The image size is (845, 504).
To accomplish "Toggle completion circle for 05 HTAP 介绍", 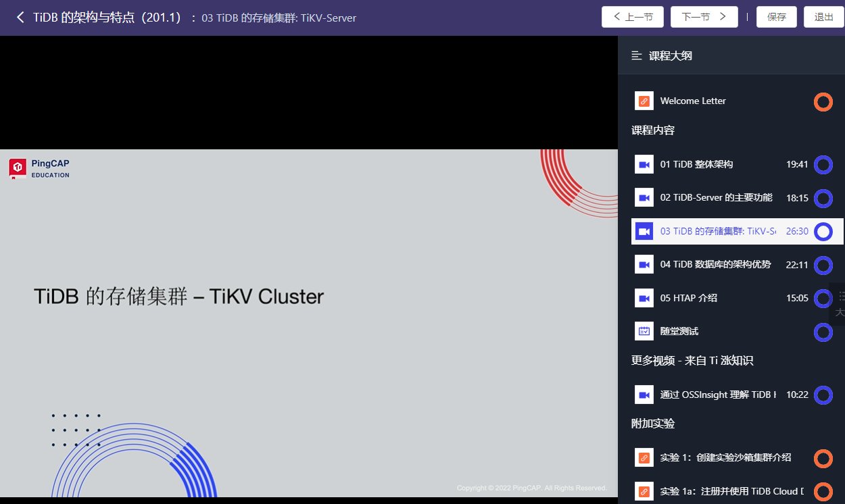I will pos(823,299).
